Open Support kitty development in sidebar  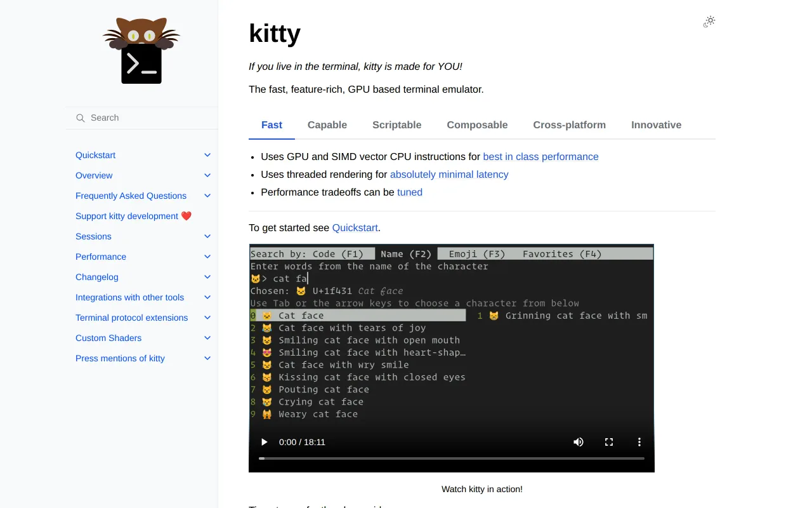pyautogui.click(x=133, y=216)
